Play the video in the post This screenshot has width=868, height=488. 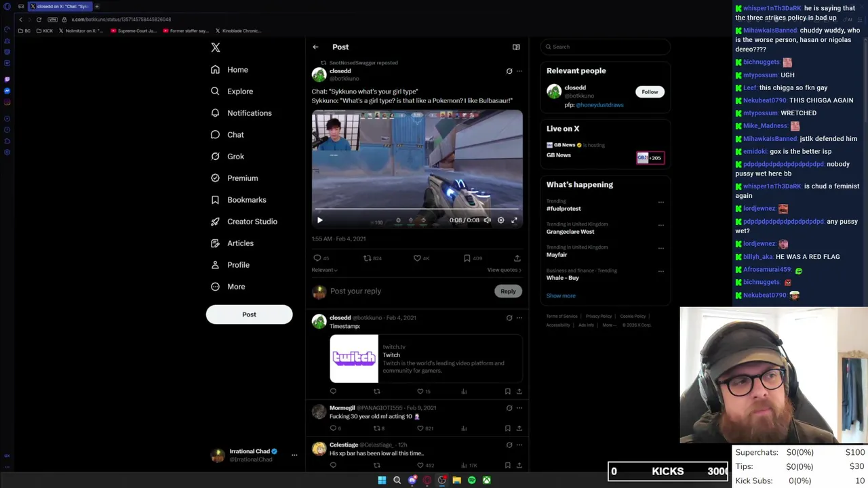point(320,220)
